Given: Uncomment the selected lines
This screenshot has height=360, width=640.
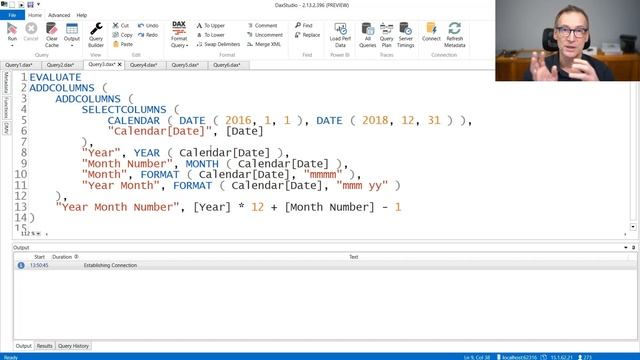Looking at the screenshot, I should 265,35.
